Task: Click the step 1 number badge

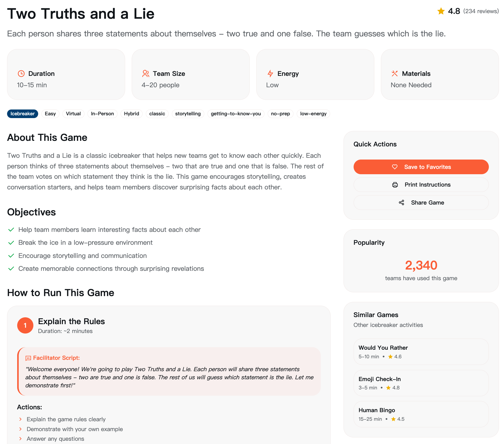Action: coord(25,325)
